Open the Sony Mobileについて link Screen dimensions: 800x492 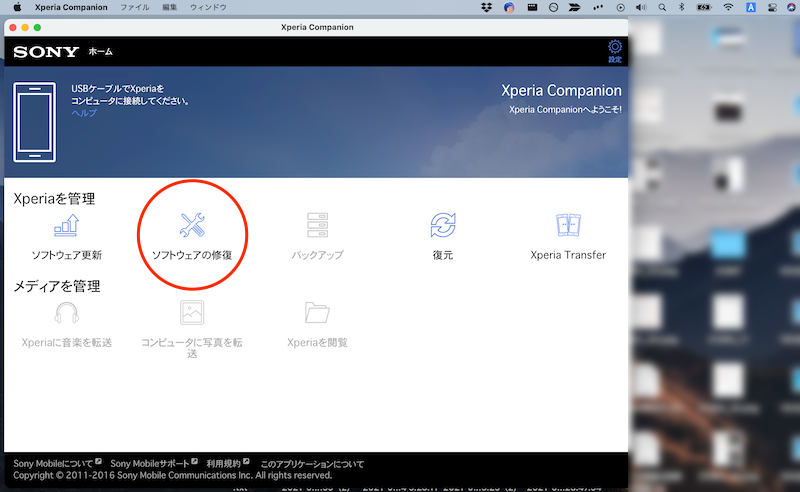pos(54,464)
